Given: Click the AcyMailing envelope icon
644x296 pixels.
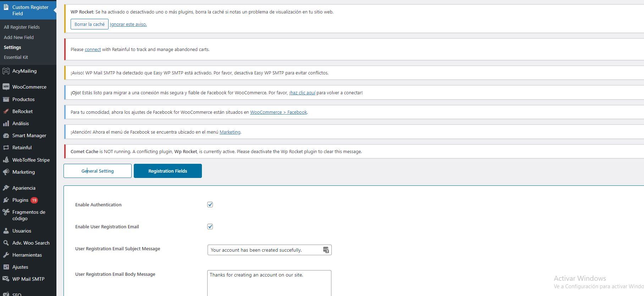Looking at the screenshot, I should 6,71.
